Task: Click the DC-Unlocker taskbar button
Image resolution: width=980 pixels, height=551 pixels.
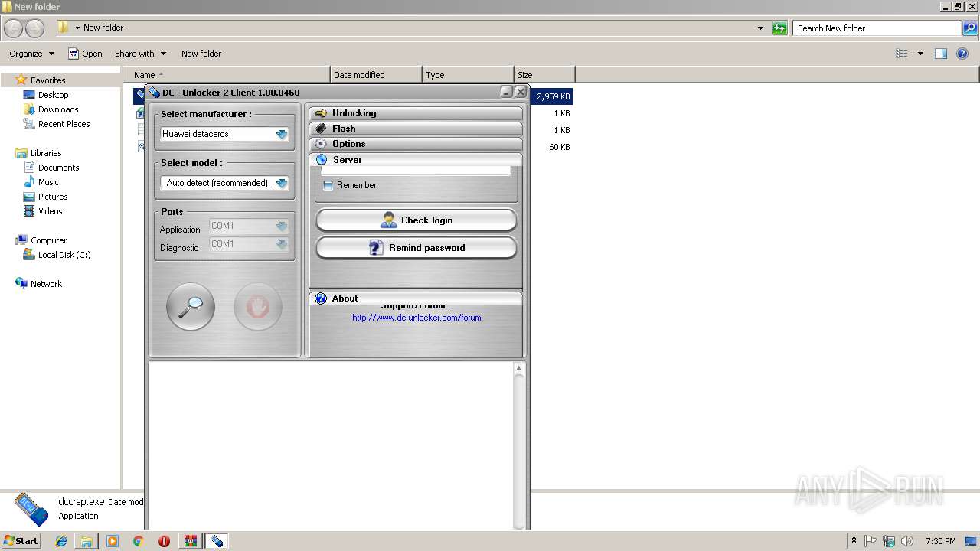Action: (x=216, y=541)
